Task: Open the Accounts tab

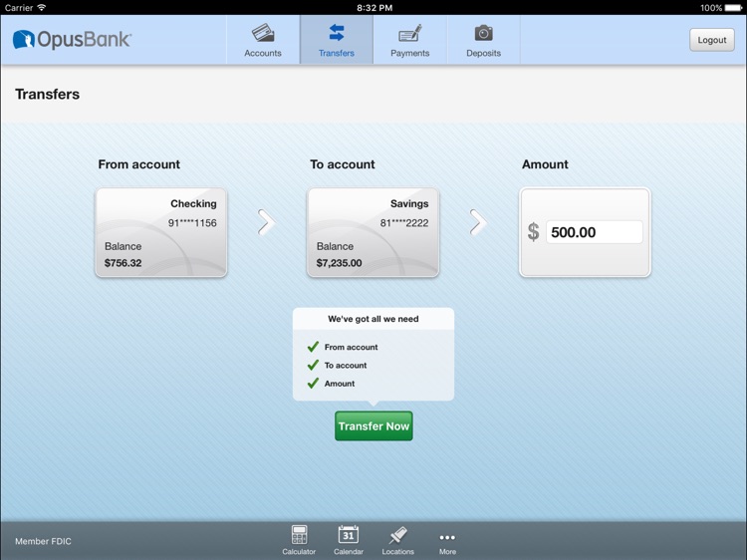Action: click(263, 40)
